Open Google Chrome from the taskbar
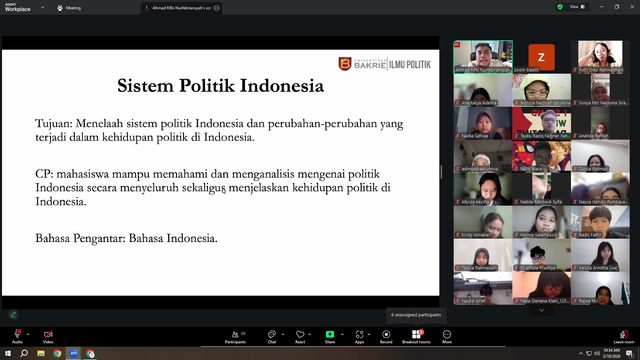The image size is (640, 360). click(x=57, y=353)
